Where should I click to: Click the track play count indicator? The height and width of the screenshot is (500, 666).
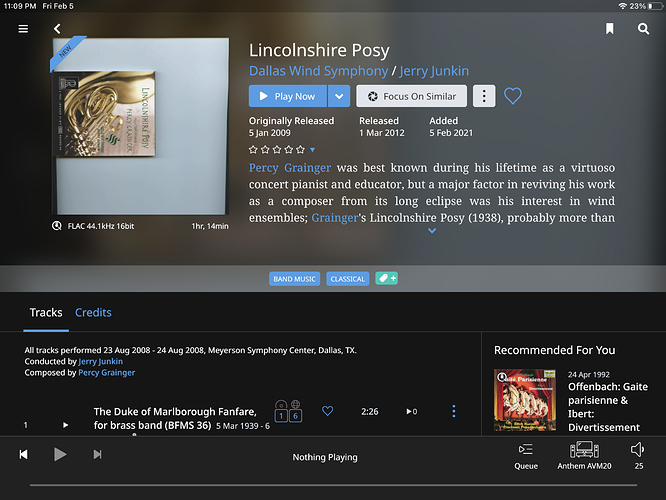412,411
